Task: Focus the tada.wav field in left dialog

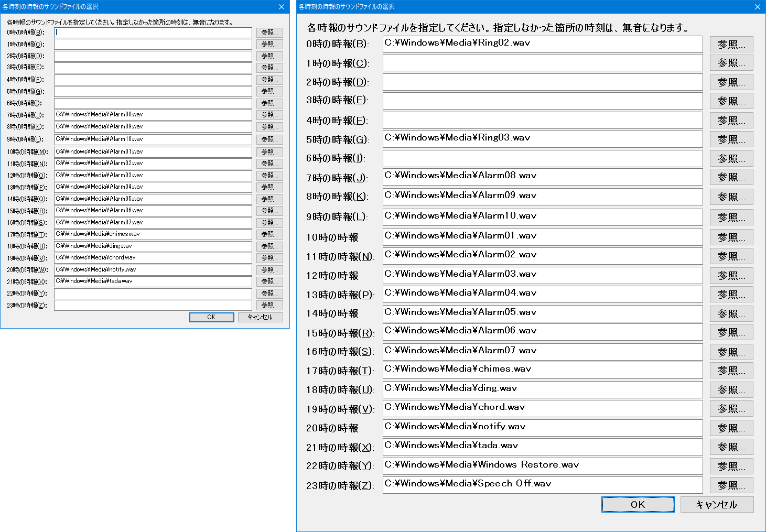Action: 153,281
